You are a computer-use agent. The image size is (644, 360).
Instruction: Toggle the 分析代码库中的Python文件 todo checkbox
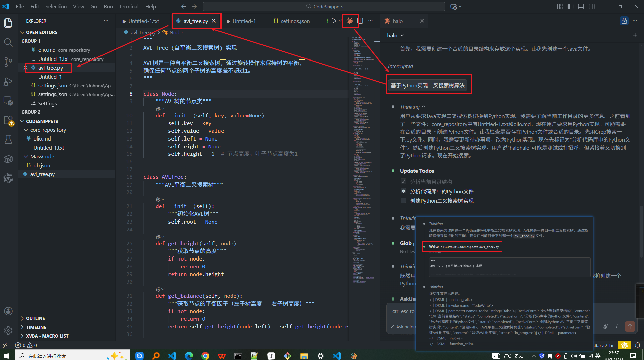point(403,191)
